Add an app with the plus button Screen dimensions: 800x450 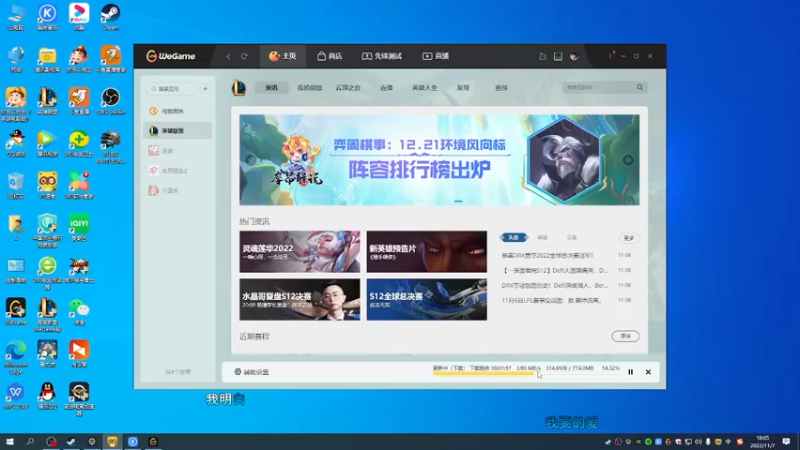point(205,89)
